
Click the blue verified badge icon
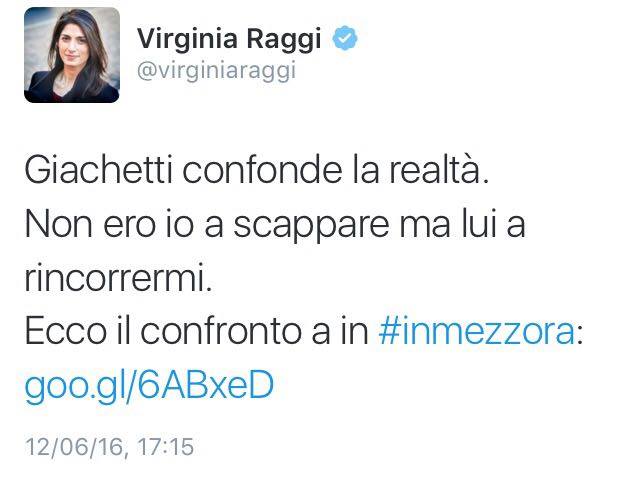pyautogui.click(x=345, y=38)
